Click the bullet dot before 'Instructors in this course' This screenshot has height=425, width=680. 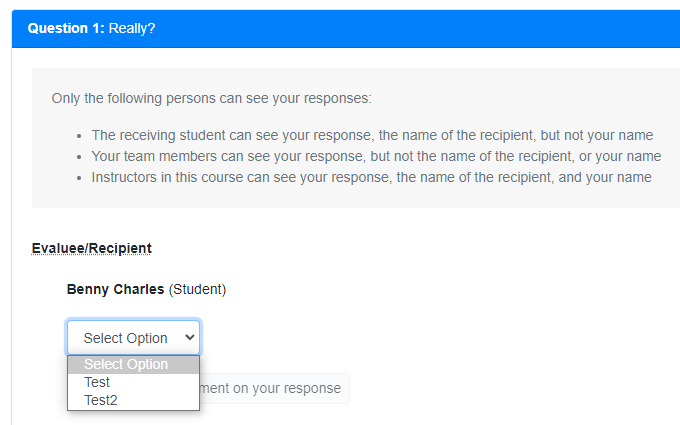click(79, 177)
